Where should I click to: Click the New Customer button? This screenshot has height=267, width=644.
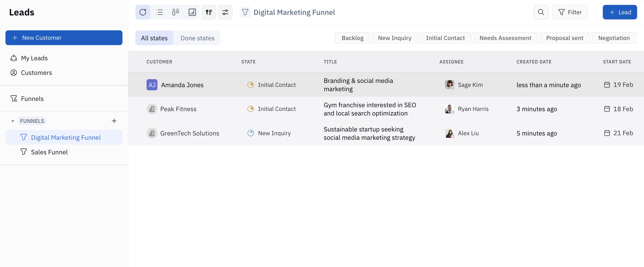64,37
